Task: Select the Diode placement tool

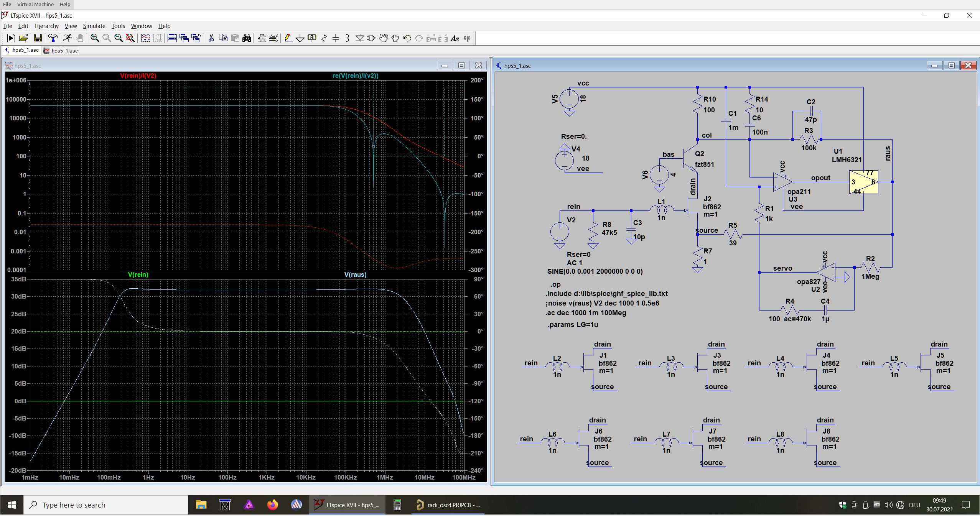Action: tap(360, 38)
